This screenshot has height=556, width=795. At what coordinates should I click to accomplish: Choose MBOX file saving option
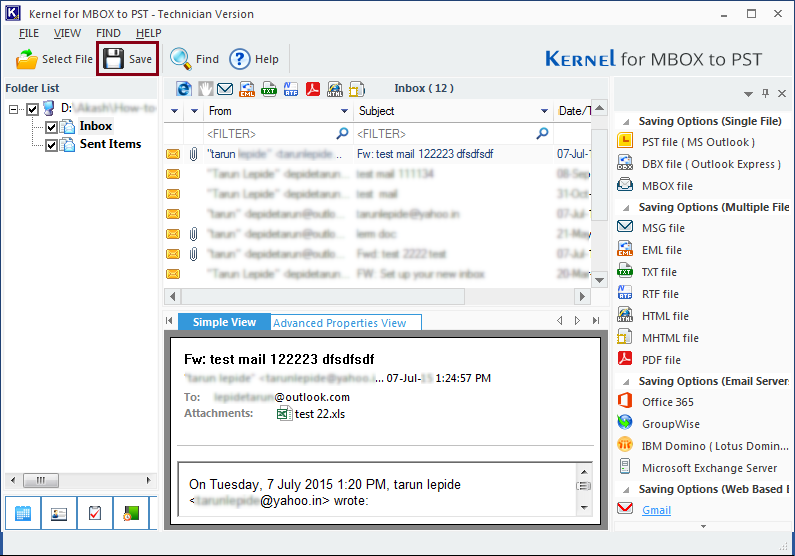point(667,186)
